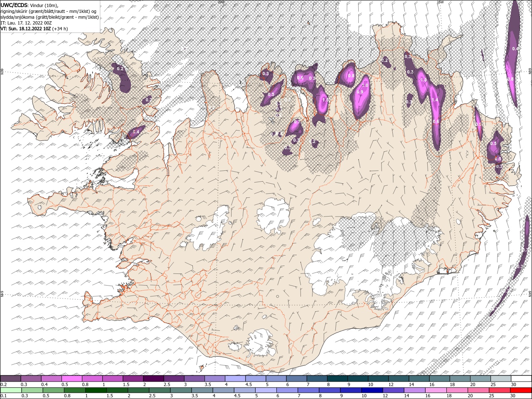Click lower legend swatch between 4.5 and 5
532x399 pixels.
pyautogui.click(x=244, y=390)
